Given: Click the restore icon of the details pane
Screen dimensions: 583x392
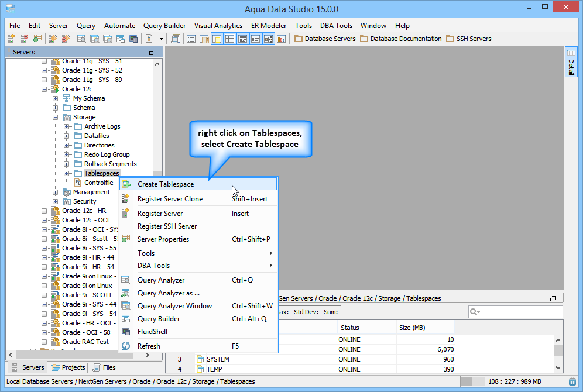Looking at the screenshot, I should pos(553,299).
